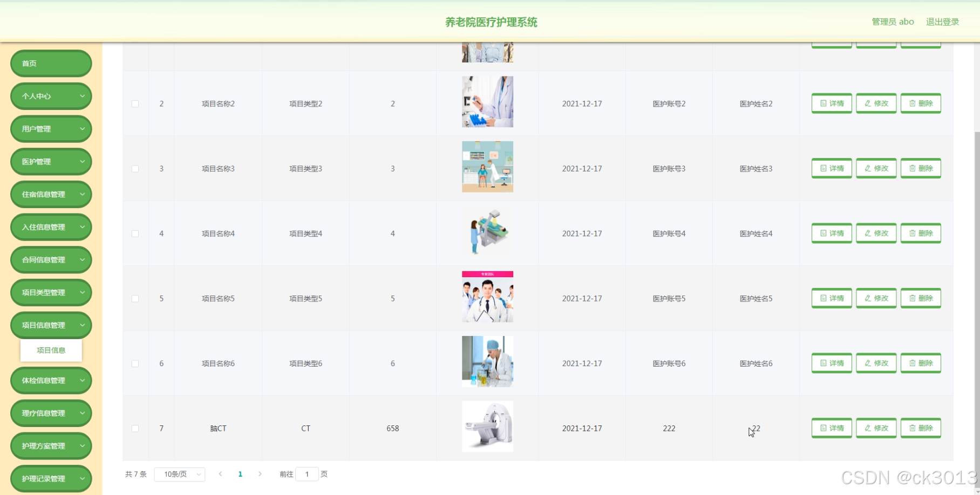View details of 项目名称6

click(832, 363)
